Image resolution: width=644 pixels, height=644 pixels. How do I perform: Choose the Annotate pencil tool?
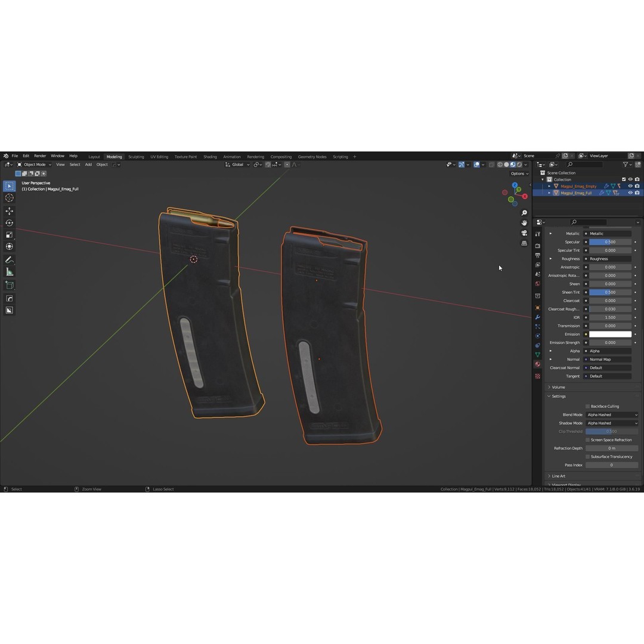click(9, 260)
